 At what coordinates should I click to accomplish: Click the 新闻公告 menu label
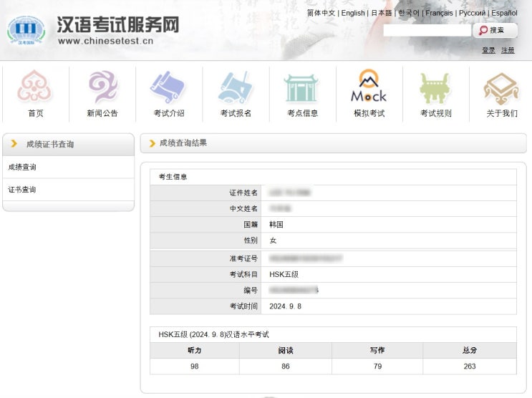(x=102, y=113)
